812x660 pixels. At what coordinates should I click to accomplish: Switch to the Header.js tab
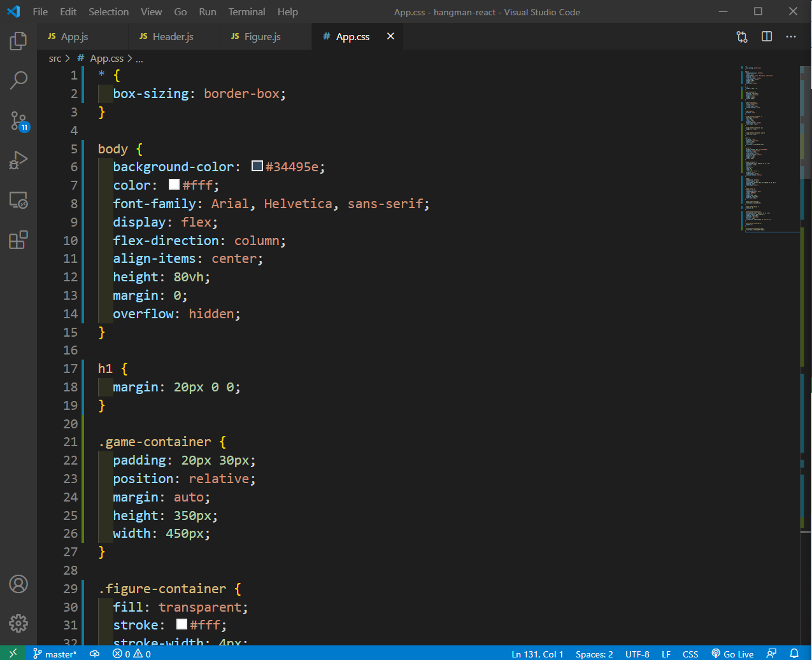tap(173, 36)
